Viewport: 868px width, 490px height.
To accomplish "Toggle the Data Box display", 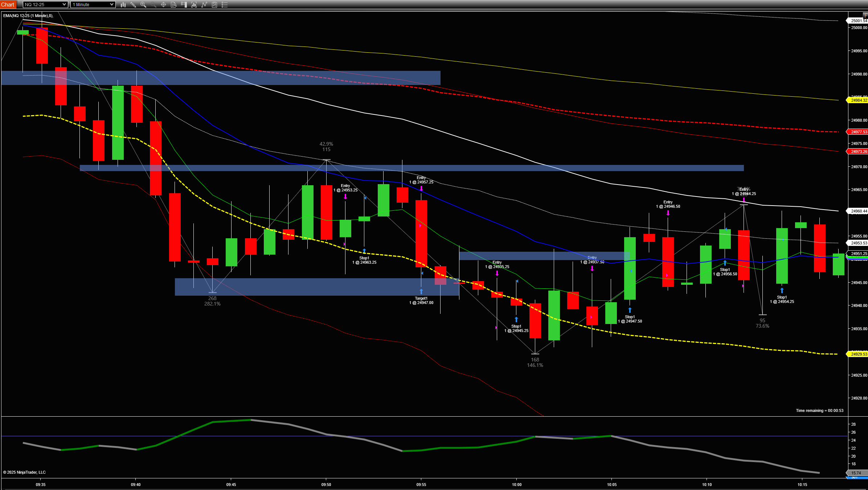I will pos(173,5).
